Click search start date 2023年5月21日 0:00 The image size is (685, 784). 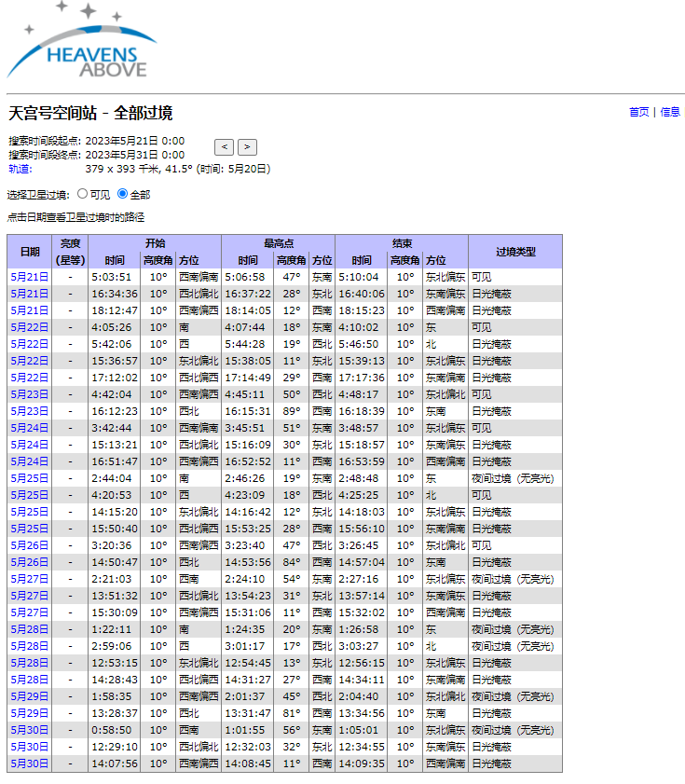[135, 141]
